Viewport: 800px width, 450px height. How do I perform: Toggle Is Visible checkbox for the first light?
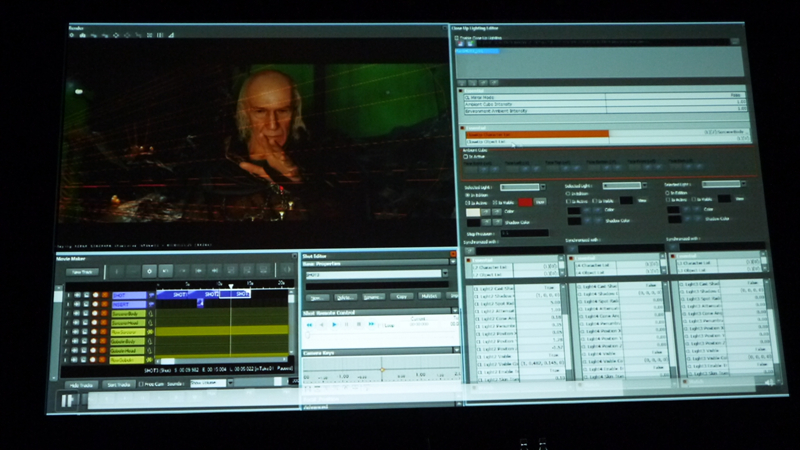(x=495, y=203)
